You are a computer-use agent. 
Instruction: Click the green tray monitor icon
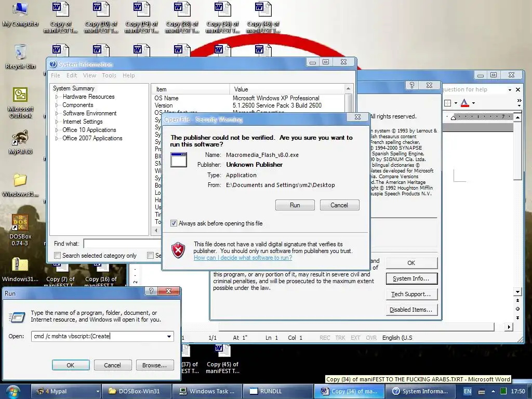pyautogui.click(x=503, y=391)
